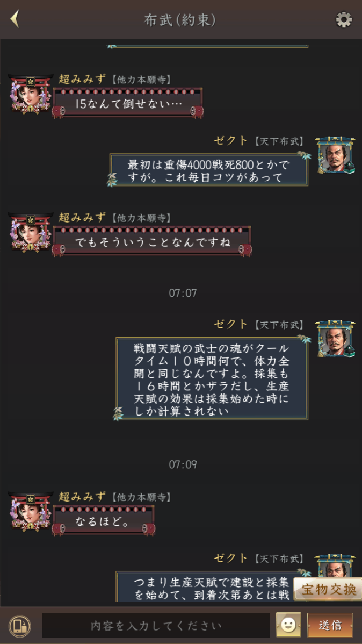Tap the back arrow icon
This screenshot has height=644, width=362.
click(15, 19)
